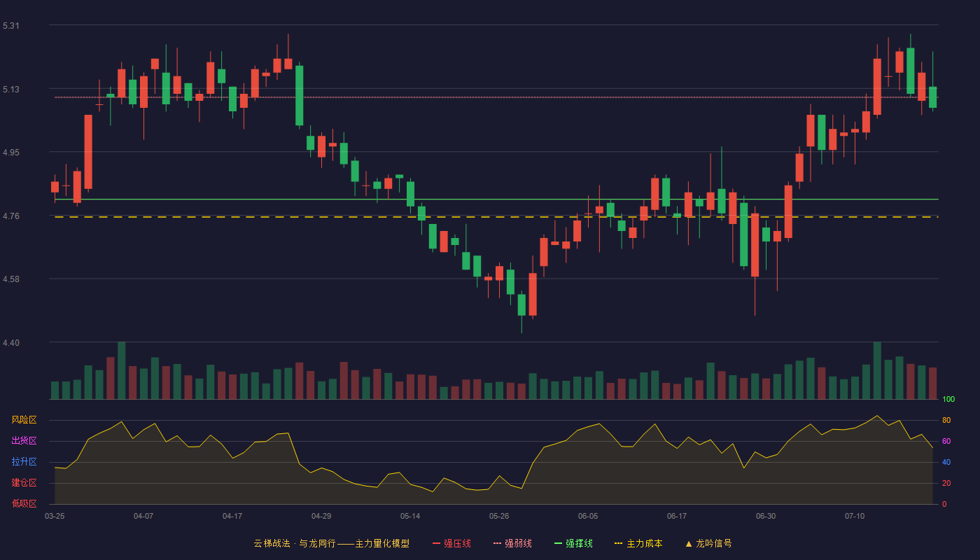This screenshot has width=980, height=560.
Task: Click the 5.31 price axis label
Action: point(11,26)
